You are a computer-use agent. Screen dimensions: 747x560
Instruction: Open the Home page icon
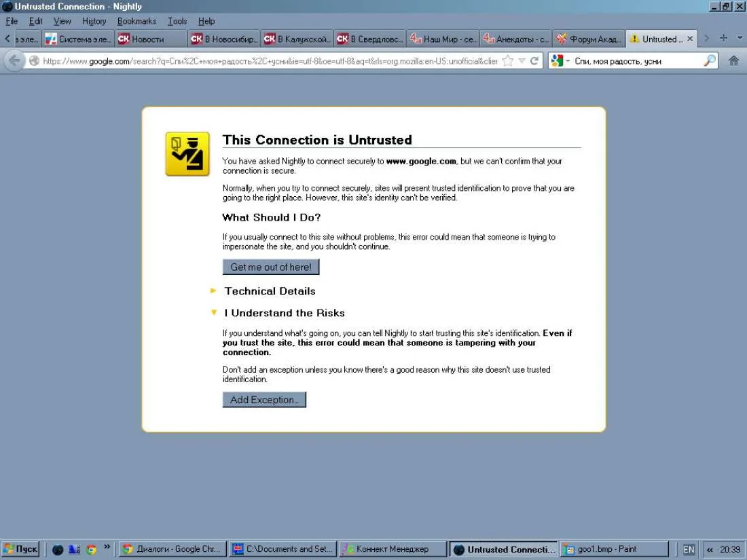tap(733, 61)
